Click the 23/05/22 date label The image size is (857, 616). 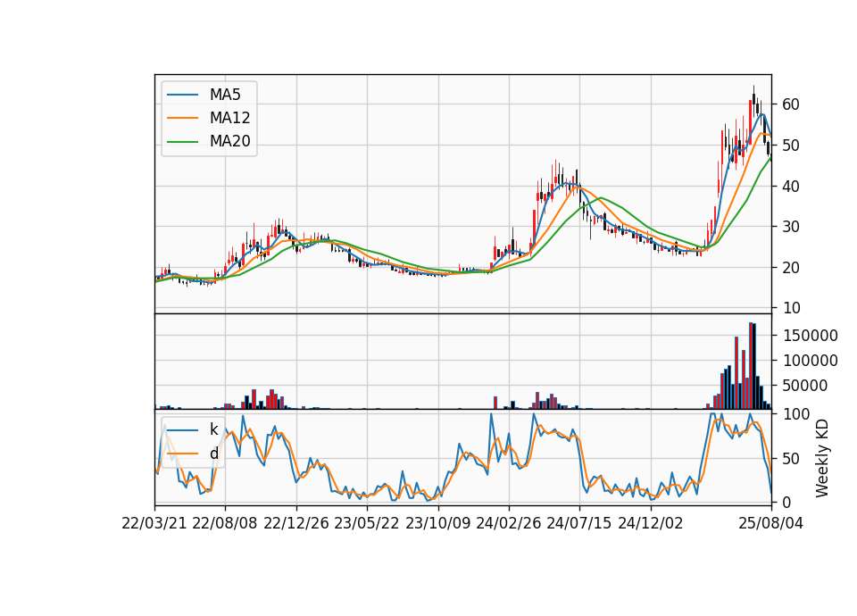(x=367, y=523)
